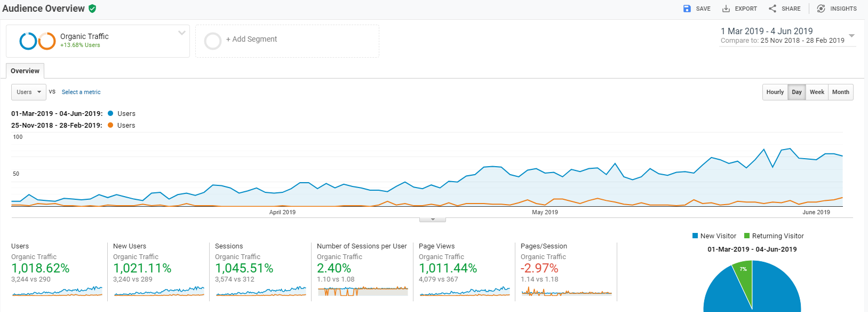
Task: Switch chart granularity to Week
Action: click(x=817, y=92)
